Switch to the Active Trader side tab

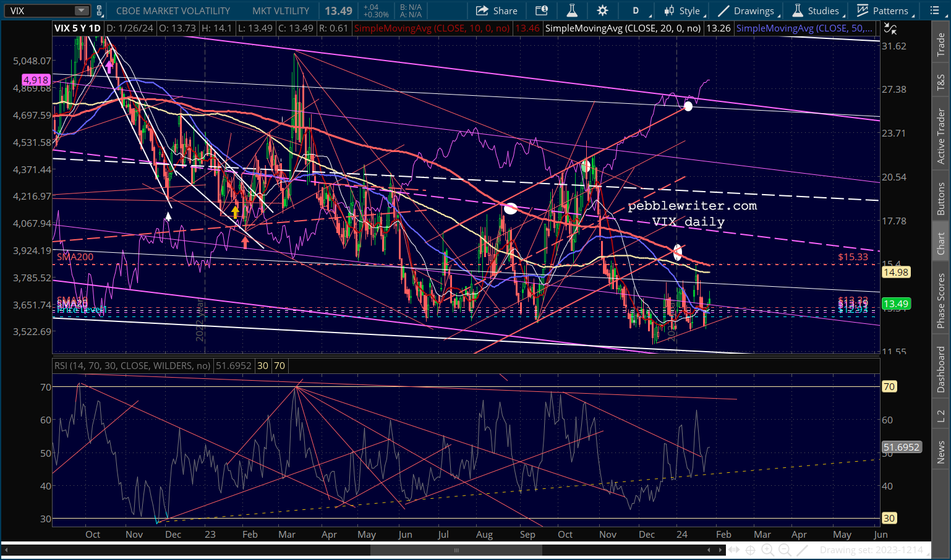point(940,137)
